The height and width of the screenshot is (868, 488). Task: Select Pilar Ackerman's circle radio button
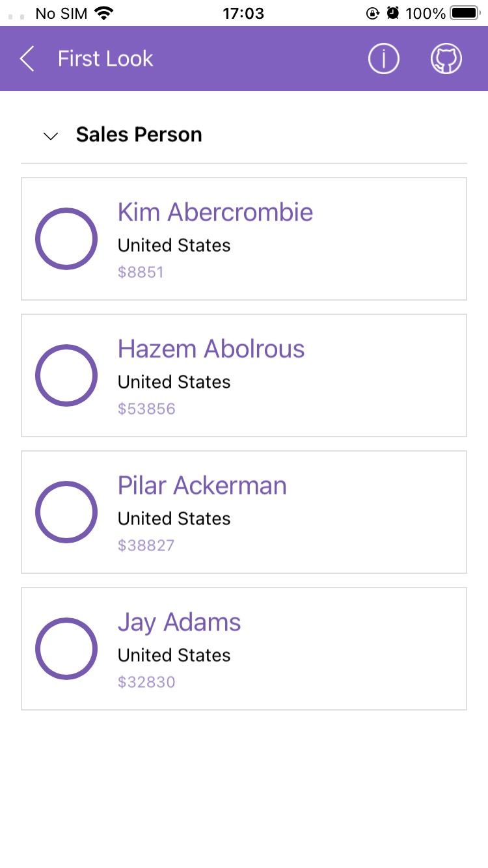coord(66,512)
